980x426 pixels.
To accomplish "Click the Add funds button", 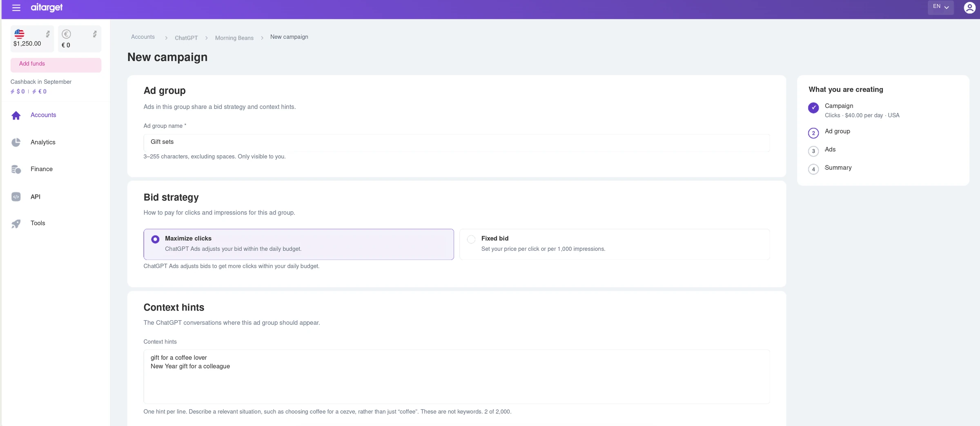I will pos(56,65).
